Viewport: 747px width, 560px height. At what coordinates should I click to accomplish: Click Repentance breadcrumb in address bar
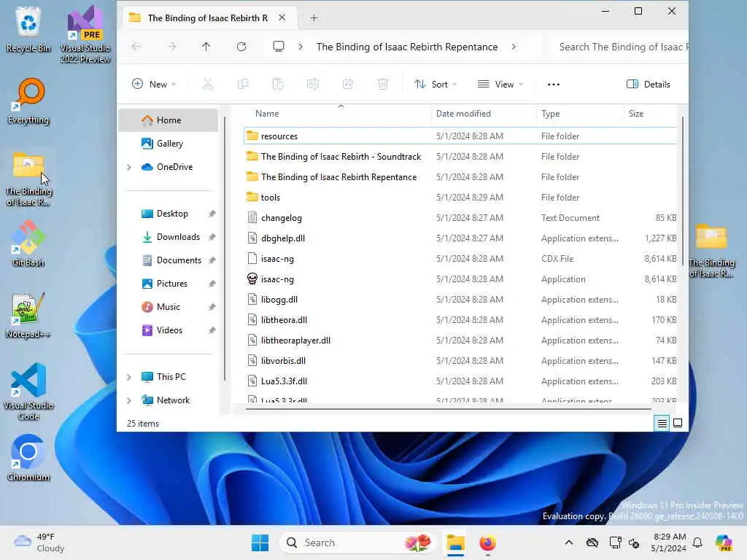point(407,47)
